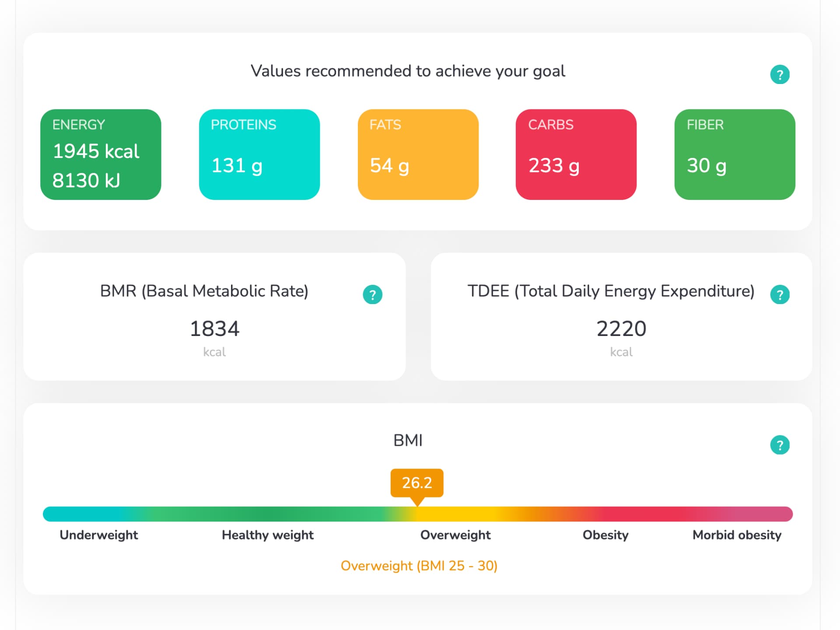The height and width of the screenshot is (630, 840).
Task: Click the 8130 kJ energy value
Action: (86, 180)
